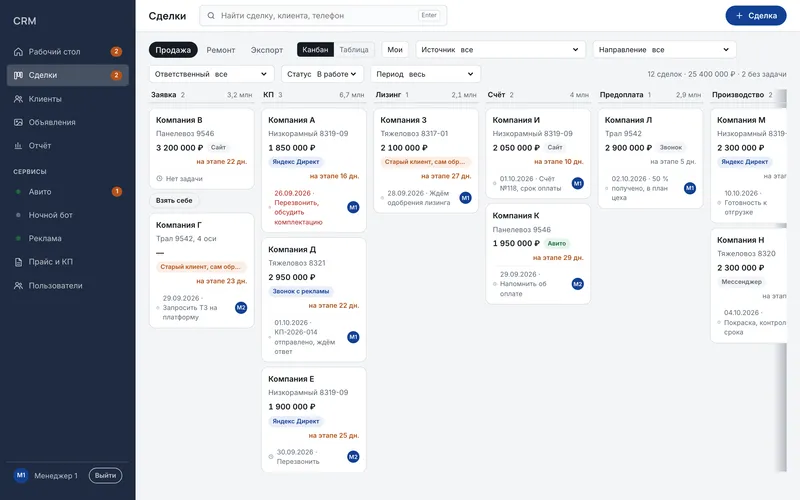The width and height of the screenshot is (800, 500).
Task: Toggle the Мои filter
Action: [395, 49]
